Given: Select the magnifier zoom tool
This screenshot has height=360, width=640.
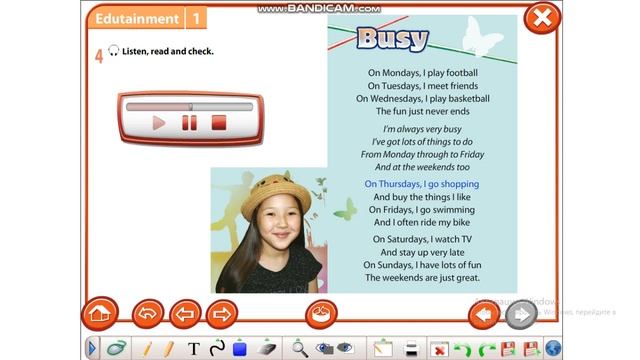Looking at the screenshot, I should (x=299, y=348).
